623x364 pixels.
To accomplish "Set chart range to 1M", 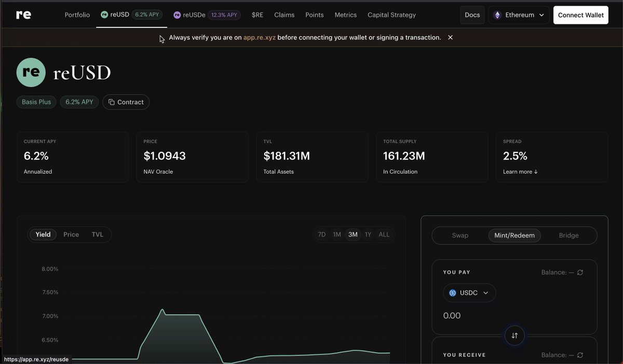I will (337, 234).
